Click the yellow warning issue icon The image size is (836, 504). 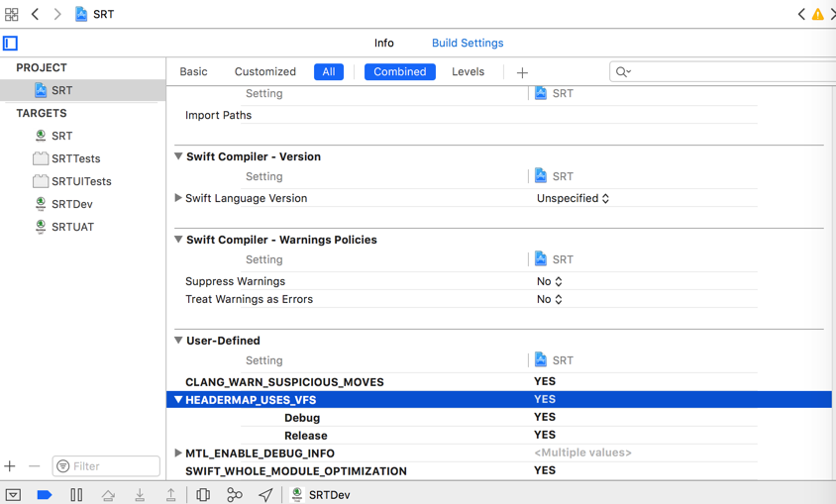(x=818, y=15)
